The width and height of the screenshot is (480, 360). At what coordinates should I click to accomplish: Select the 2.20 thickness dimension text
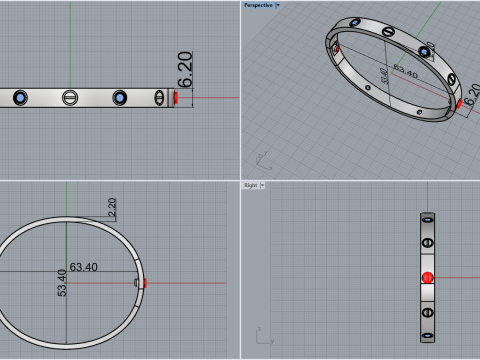tap(112, 207)
